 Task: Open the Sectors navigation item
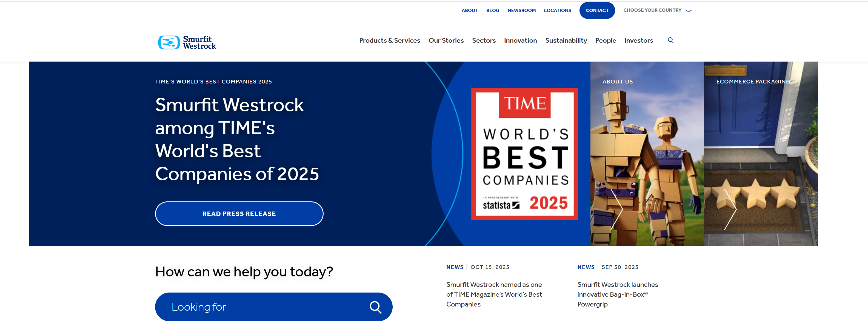[484, 41]
